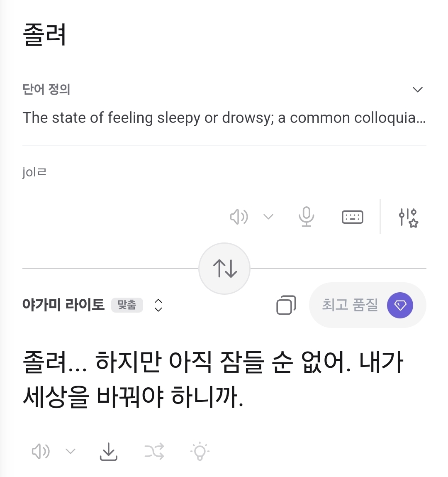The height and width of the screenshot is (477, 448).
Task: Shuffle to get another translation
Action: 154,451
